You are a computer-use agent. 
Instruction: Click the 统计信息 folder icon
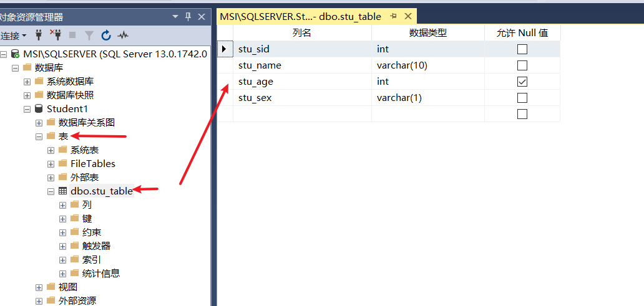(74, 273)
